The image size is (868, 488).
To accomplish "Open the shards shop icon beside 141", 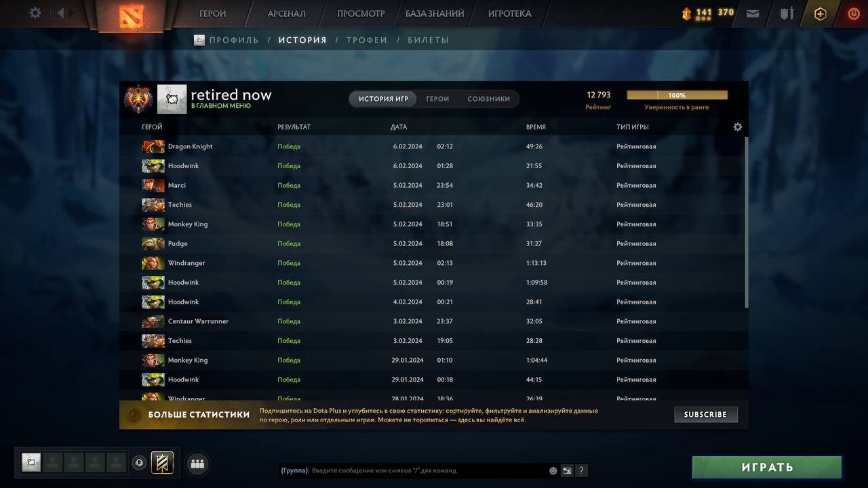I will [x=686, y=13].
